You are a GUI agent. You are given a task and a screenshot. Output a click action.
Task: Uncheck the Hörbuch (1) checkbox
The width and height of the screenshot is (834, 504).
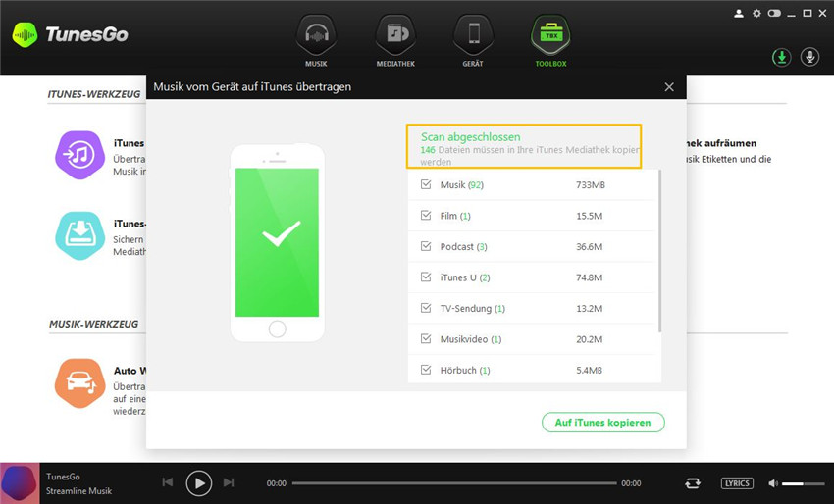coord(426,370)
